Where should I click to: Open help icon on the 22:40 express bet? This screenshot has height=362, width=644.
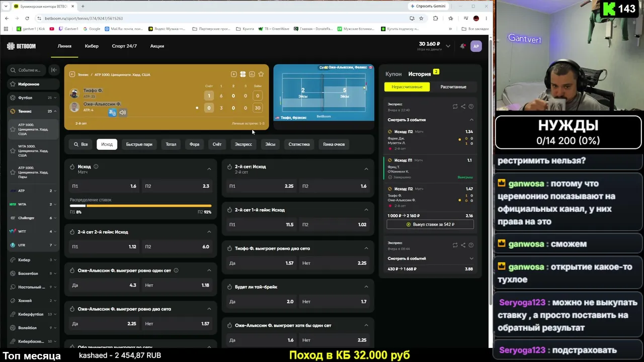pos(471,107)
